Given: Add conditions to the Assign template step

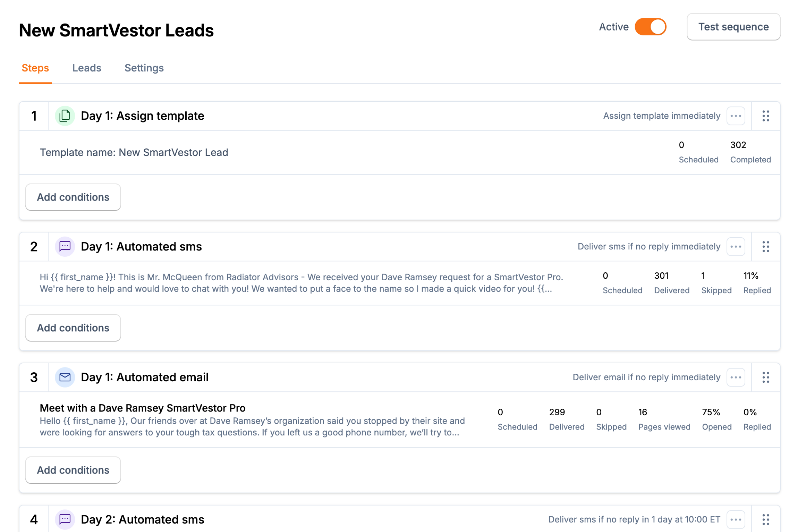Looking at the screenshot, I should click(x=73, y=197).
